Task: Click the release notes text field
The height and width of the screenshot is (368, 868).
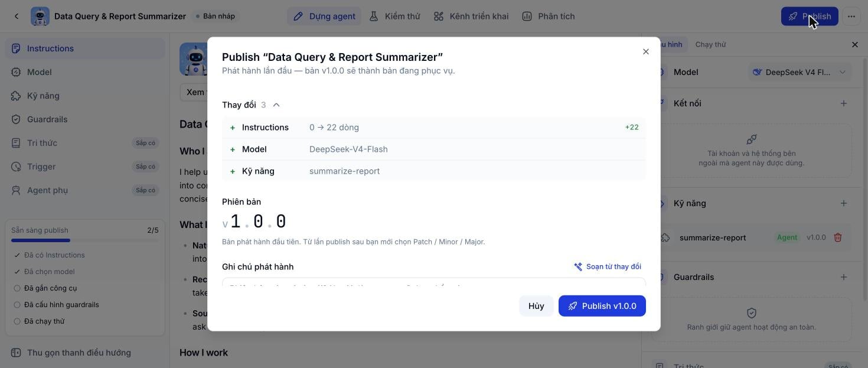Action: (433, 283)
